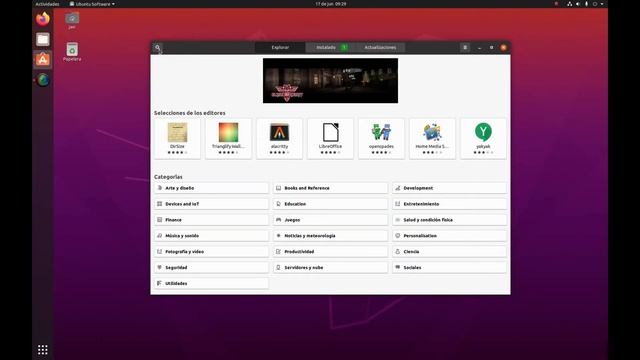Show applications grid in dock
The image size is (640, 360).
[43, 350]
